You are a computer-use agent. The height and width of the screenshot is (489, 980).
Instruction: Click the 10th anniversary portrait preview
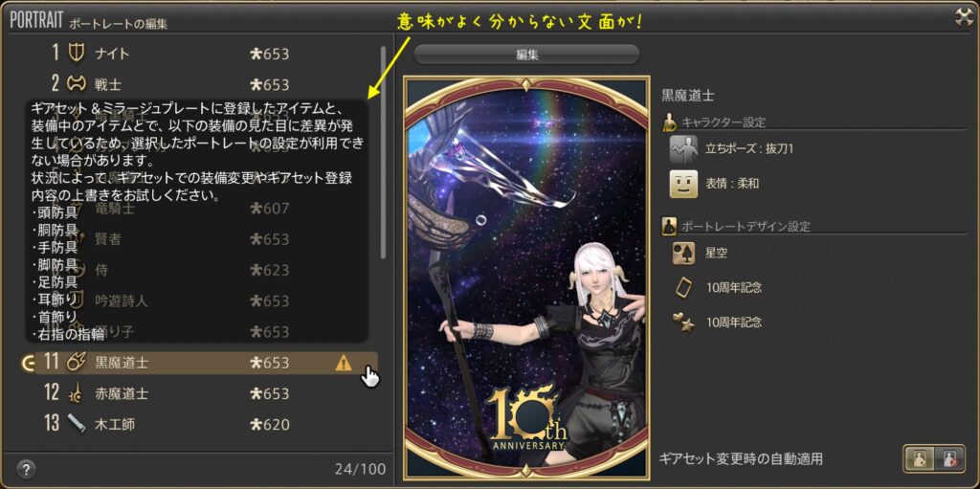526,278
